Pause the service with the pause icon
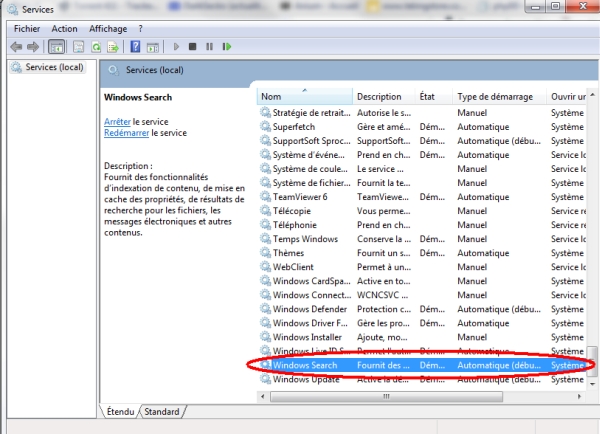Viewport: 600px width, 434px height. [209, 47]
